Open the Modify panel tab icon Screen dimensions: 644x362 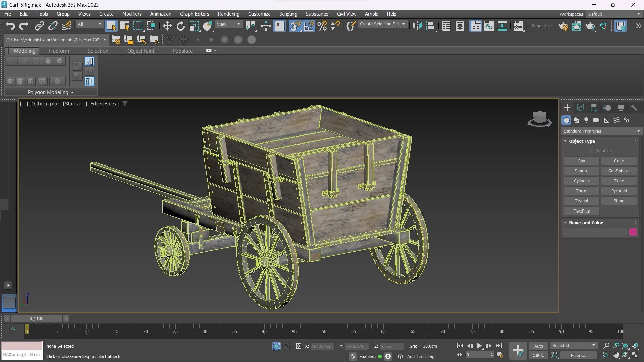coord(580,108)
